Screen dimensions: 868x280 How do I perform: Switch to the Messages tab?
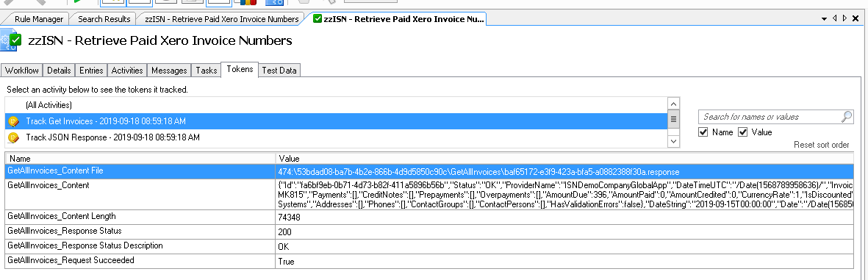[169, 71]
